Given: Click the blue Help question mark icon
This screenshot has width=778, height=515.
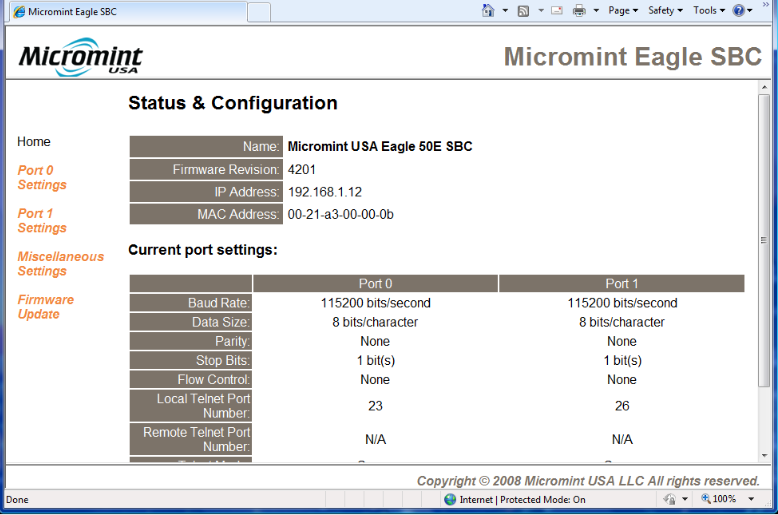Looking at the screenshot, I should 739,11.
